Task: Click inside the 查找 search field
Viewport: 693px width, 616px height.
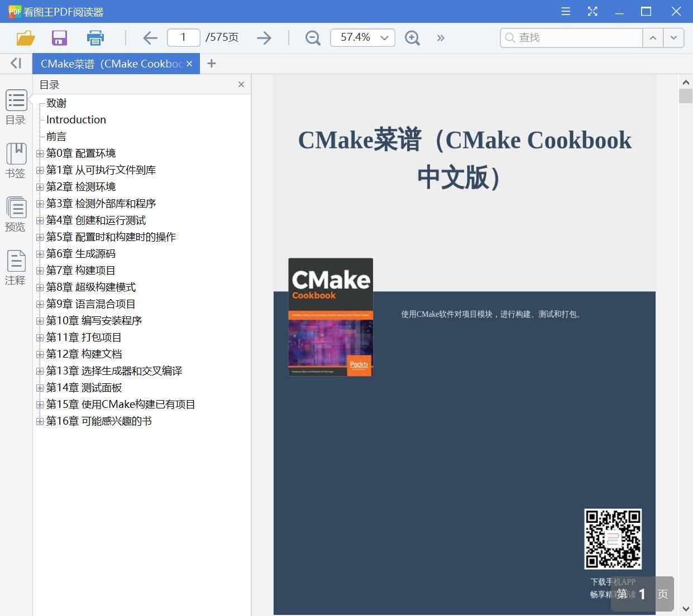Action: coord(570,38)
